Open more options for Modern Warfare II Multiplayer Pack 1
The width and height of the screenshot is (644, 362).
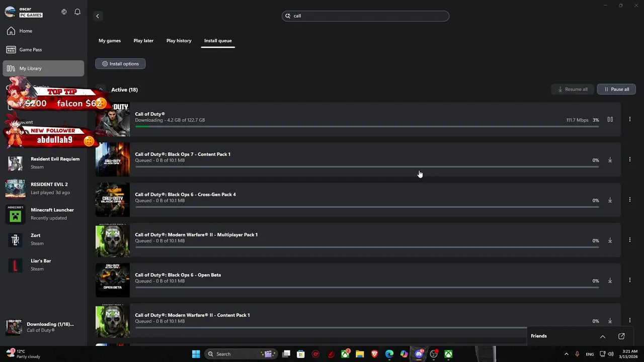click(x=629, y=240)
